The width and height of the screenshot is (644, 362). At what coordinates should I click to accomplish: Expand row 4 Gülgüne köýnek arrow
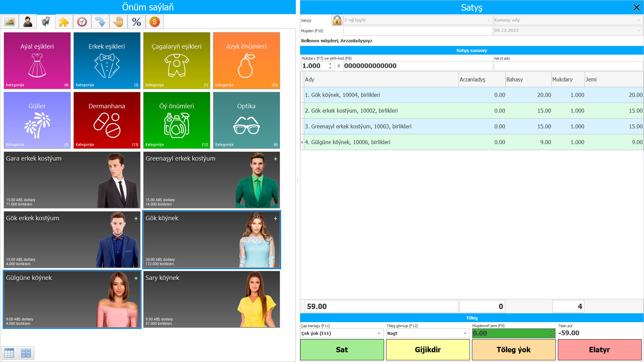click(302, 142)
